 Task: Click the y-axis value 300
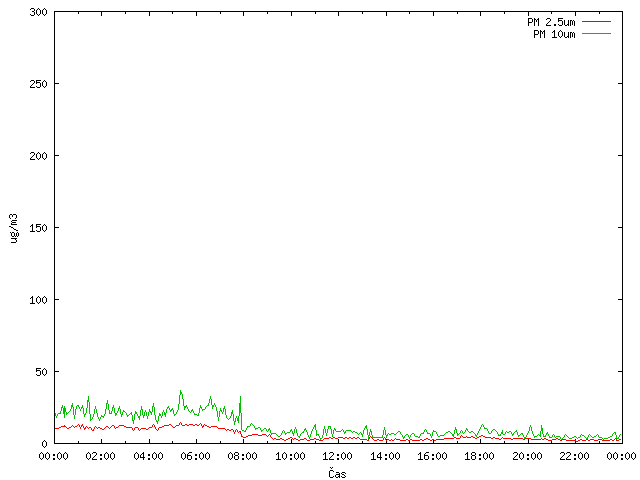(x=38, y=12)
